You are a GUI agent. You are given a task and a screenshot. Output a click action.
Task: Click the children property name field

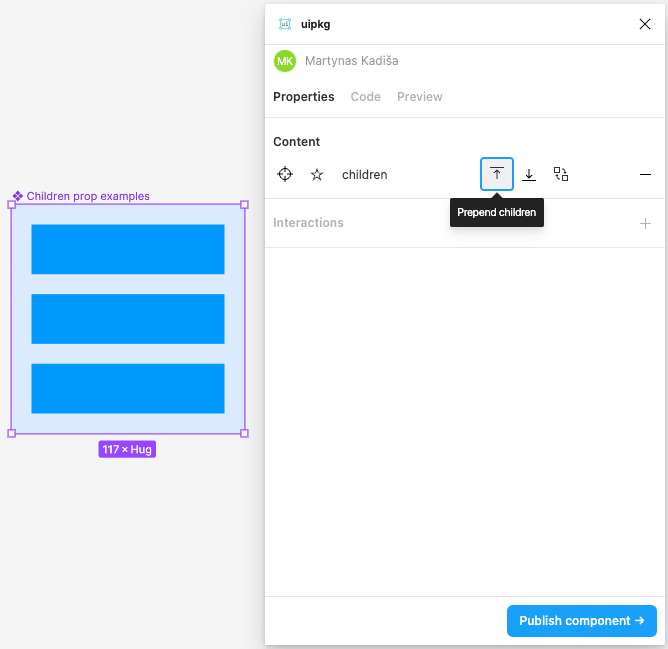[x=365, y=174]
